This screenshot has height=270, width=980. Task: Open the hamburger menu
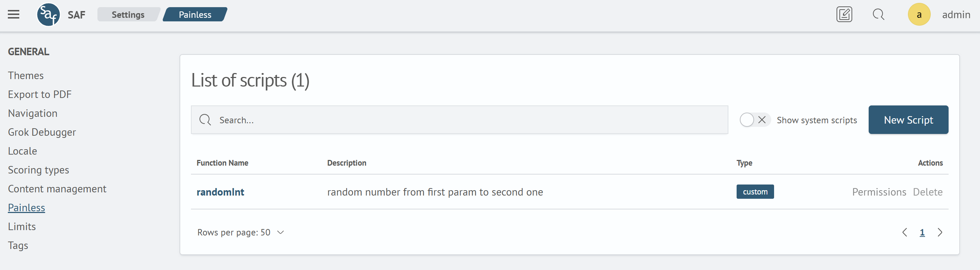coord(14,15)
